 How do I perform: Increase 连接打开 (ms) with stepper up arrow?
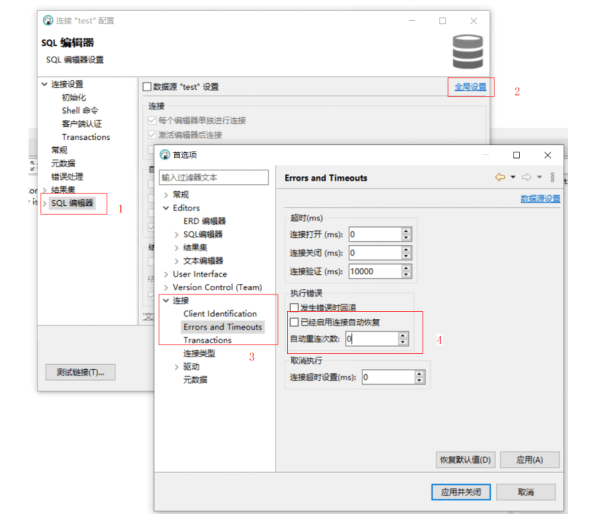coord(406,231)
